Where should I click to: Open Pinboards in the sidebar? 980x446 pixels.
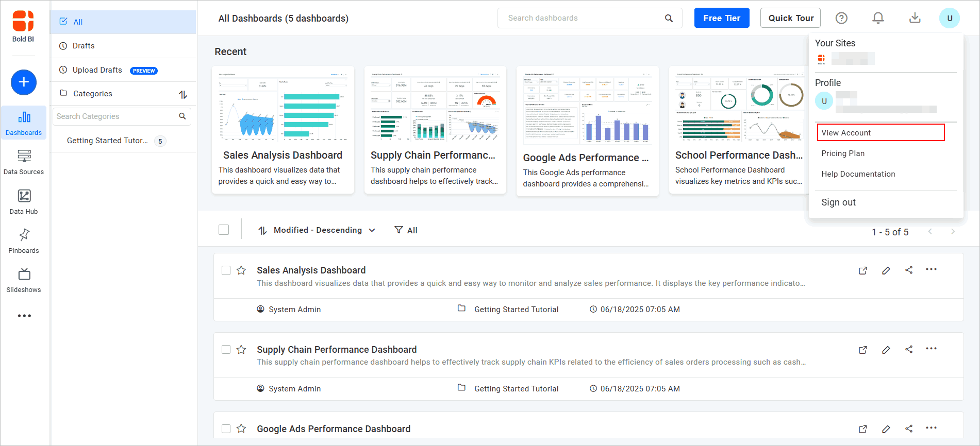click(24, 241)
